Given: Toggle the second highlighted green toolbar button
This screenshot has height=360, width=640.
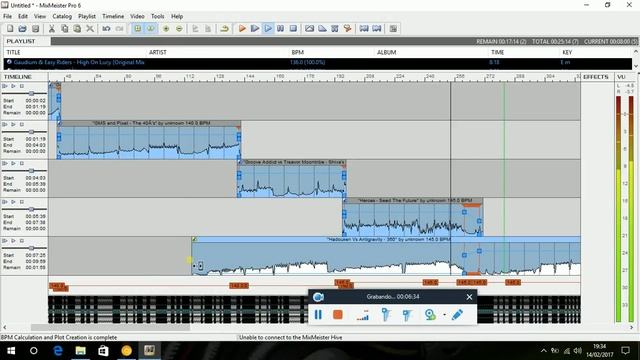Looking at the screenshot, I should coord(151,29).
